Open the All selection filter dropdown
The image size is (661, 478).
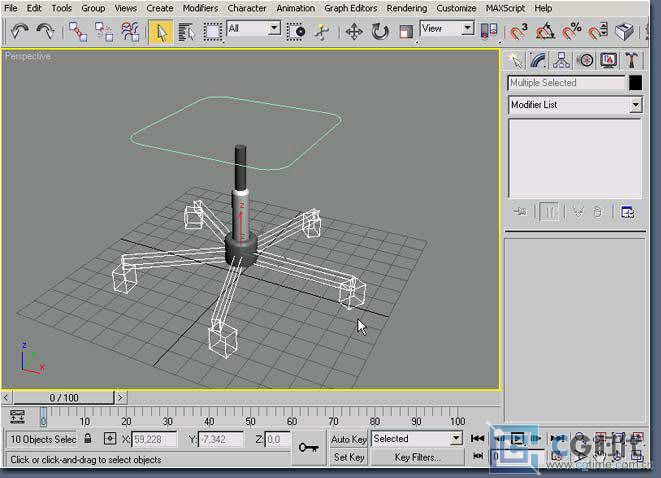tap(274, 29)
